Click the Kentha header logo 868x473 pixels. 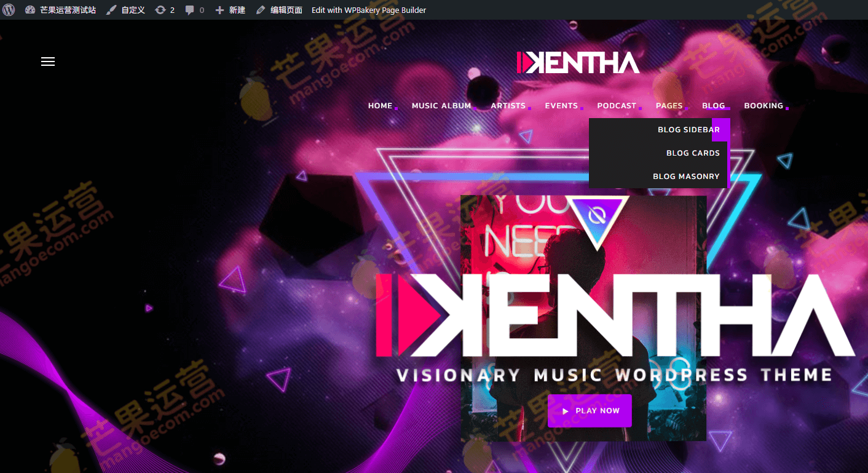[x=578, y=62]
